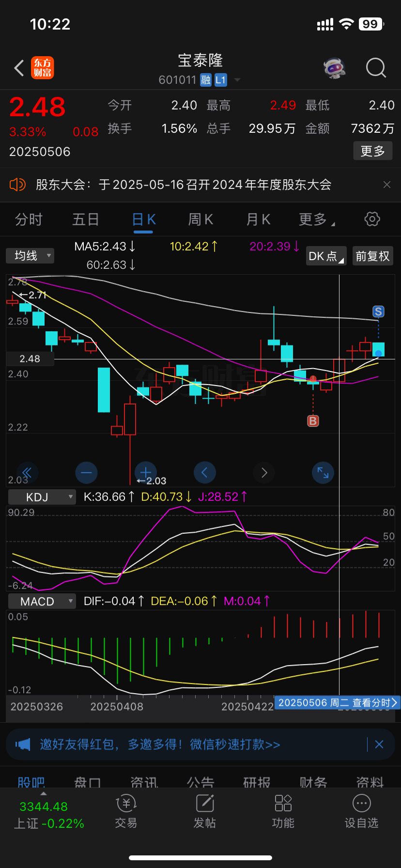The width and height of the screenshot is (401, 868).
Task: Dismiss the shareholder meeting notice
Action: tap(387, 185)
